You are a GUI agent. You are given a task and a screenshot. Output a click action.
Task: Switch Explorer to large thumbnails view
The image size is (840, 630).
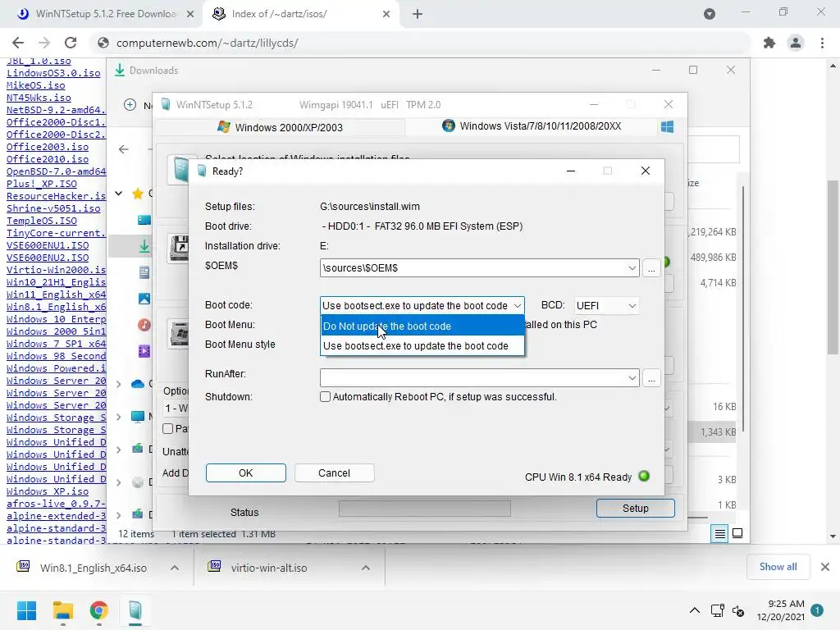click(737, 533)
